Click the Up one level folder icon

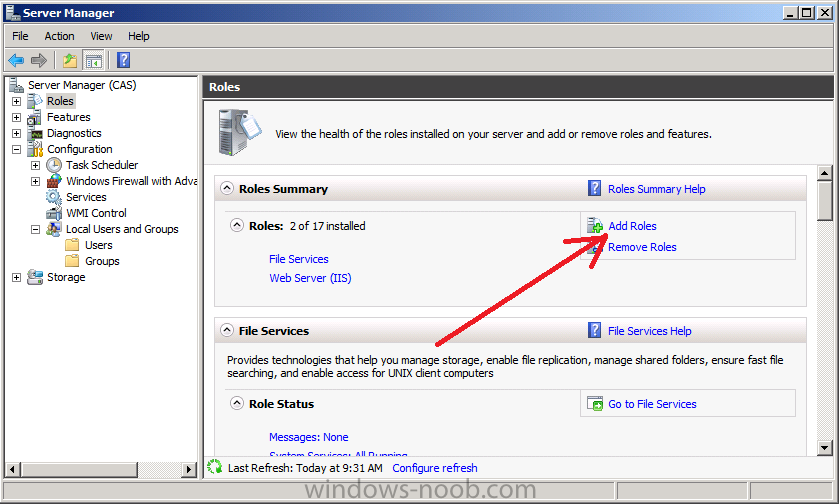point(70,61)
